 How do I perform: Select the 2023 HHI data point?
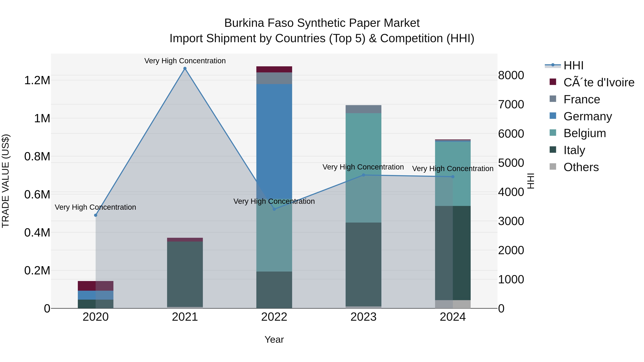tap(364, 175)
